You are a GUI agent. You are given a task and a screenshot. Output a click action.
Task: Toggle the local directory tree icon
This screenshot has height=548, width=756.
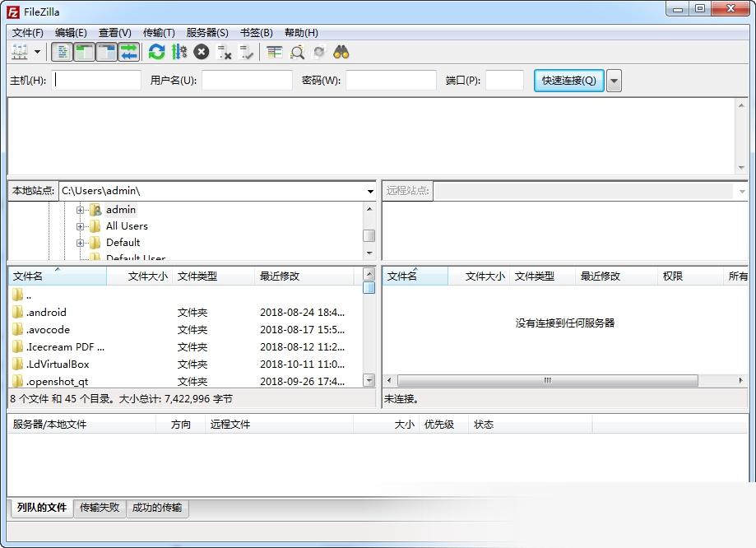(84, 52)
